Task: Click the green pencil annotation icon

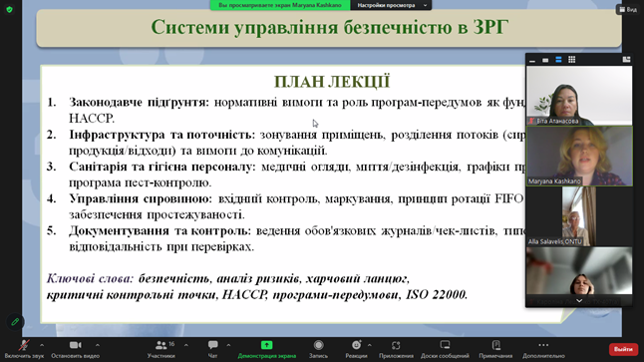Action: pyautogui.click(x=15, y=322)
